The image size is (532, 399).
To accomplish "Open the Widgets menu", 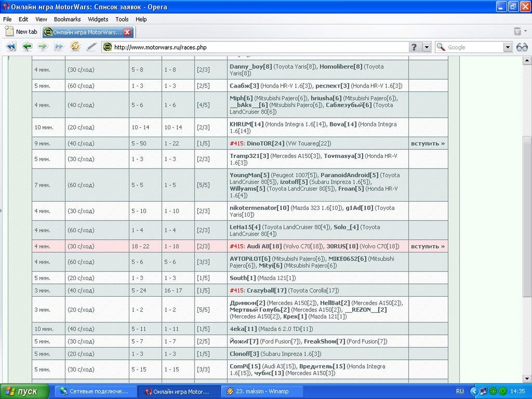I will (x=98, y=19).
